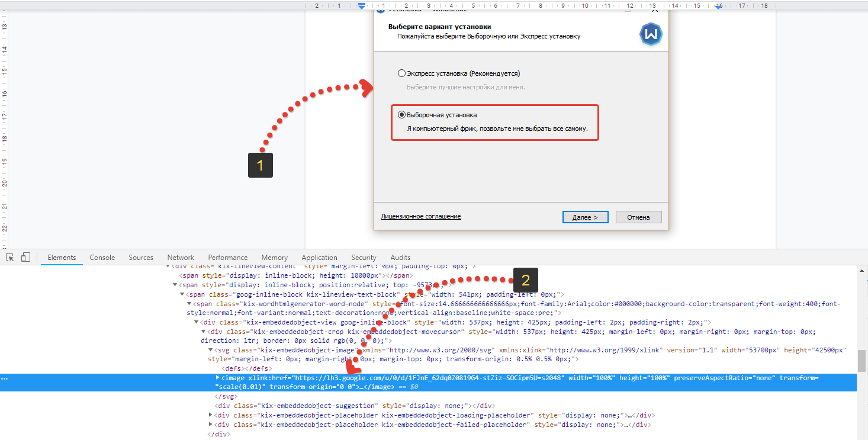
Task: Activate the DevTools inspect element picker icon
Action: (x=10, y=257)
